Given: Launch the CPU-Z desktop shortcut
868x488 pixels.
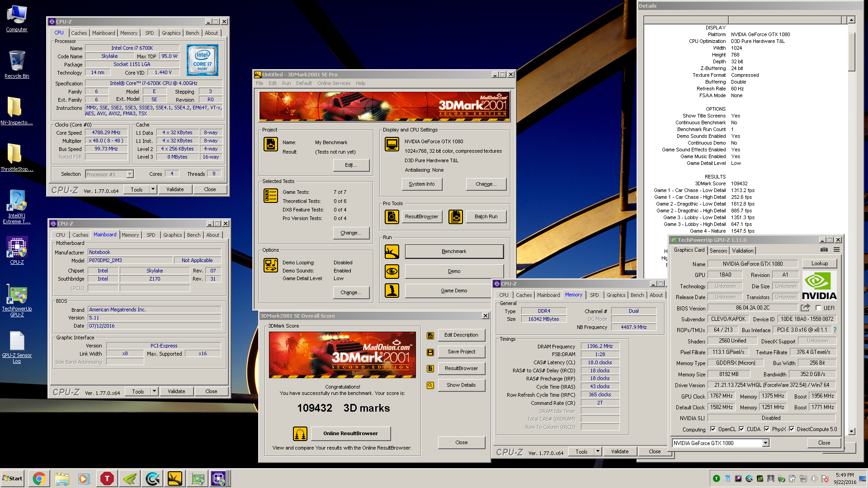Looking at the screenshot, I should click(17, 250).
